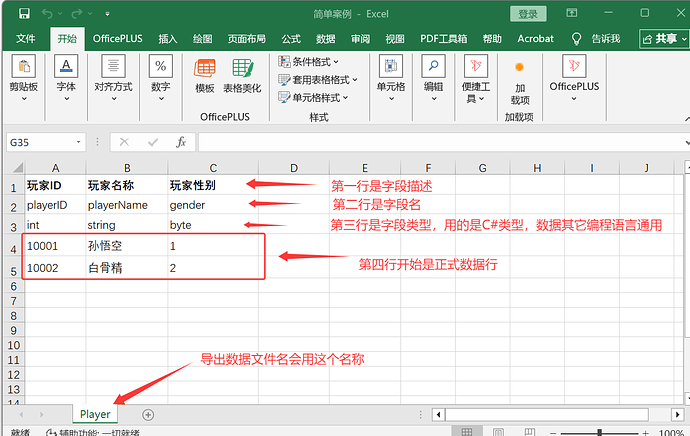
Task: Open the 数字 number format group
Action: (161, 79)
